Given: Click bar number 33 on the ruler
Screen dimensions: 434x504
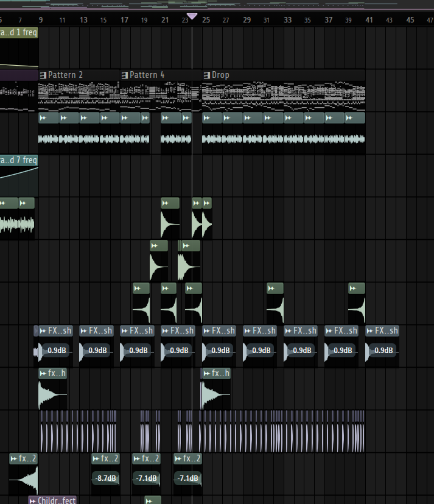Looking at the screenshot, I should point(288,20).
